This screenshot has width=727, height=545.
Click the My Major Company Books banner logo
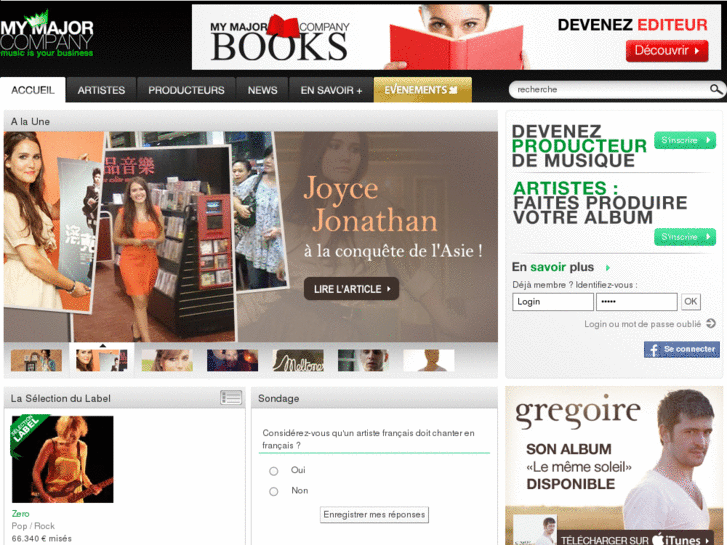[280, 38]
